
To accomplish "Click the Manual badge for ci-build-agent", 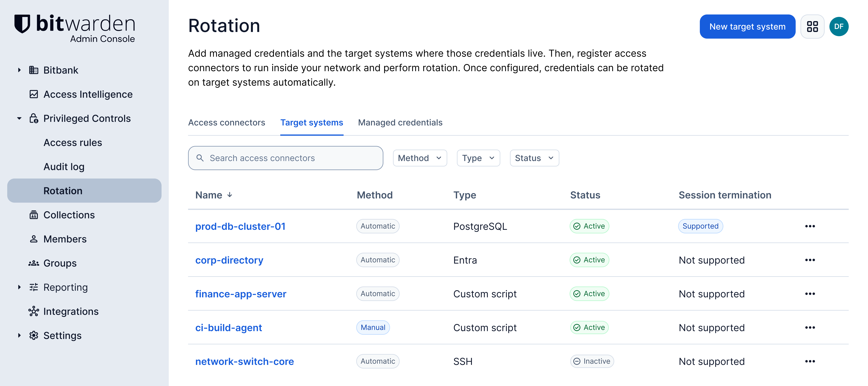I will 373,327.
